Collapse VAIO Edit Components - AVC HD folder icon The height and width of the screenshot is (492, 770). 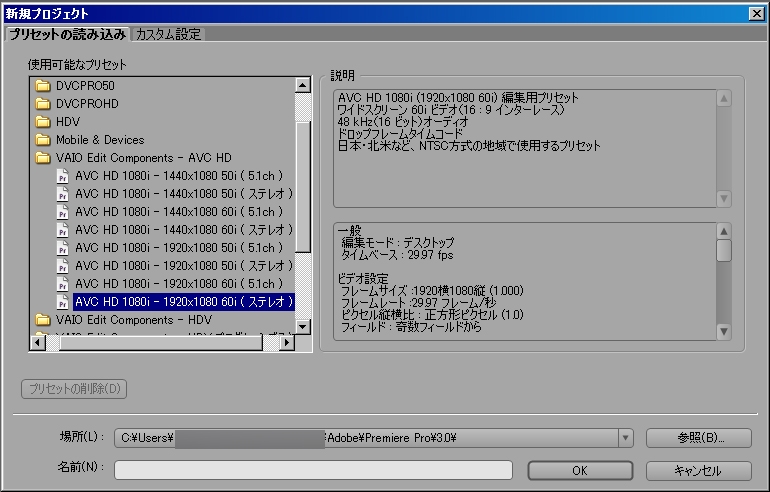pyautogui.click(x=43, y=158)
